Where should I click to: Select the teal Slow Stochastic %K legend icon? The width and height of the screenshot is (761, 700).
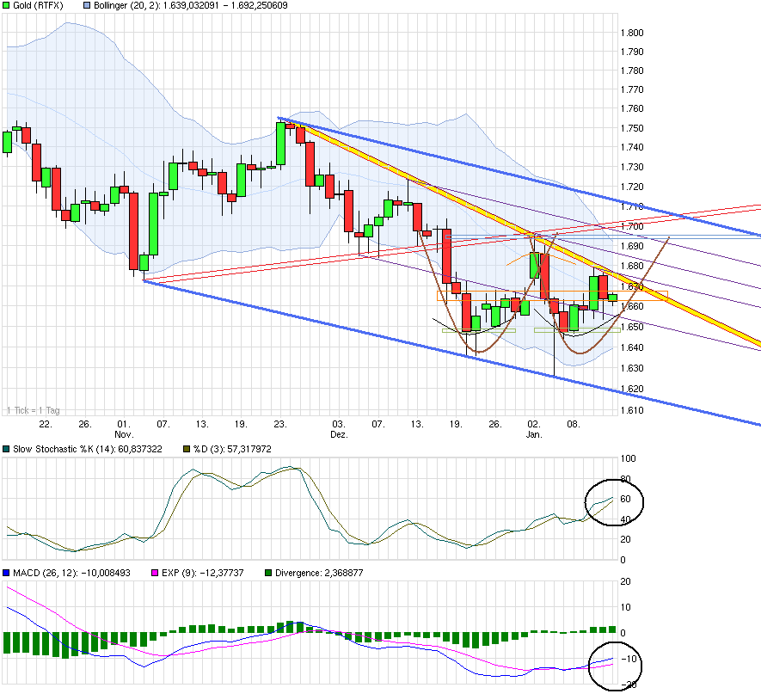click(x=7, y=448)
